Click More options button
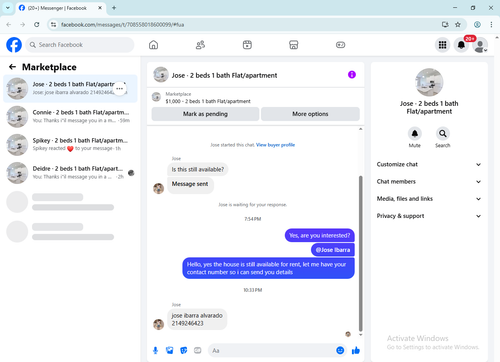The height and width of the screenshot is (362, 500). pos(310,114)
